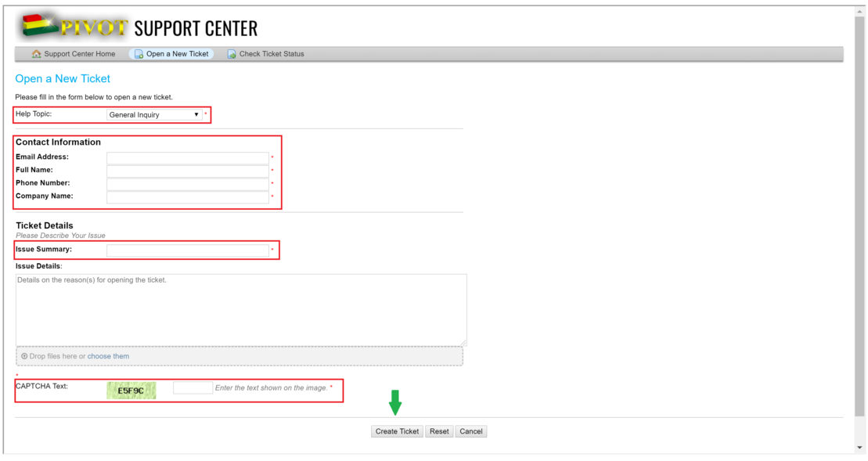This screenshot has height=461, width=868.
Task: Go to Support Center Home
Action: tap(74, 54)
